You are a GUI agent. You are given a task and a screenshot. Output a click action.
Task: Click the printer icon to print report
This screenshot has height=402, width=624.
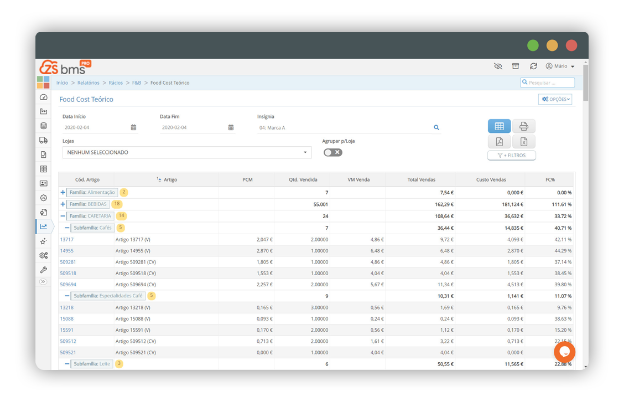click(x=523, y=127)
